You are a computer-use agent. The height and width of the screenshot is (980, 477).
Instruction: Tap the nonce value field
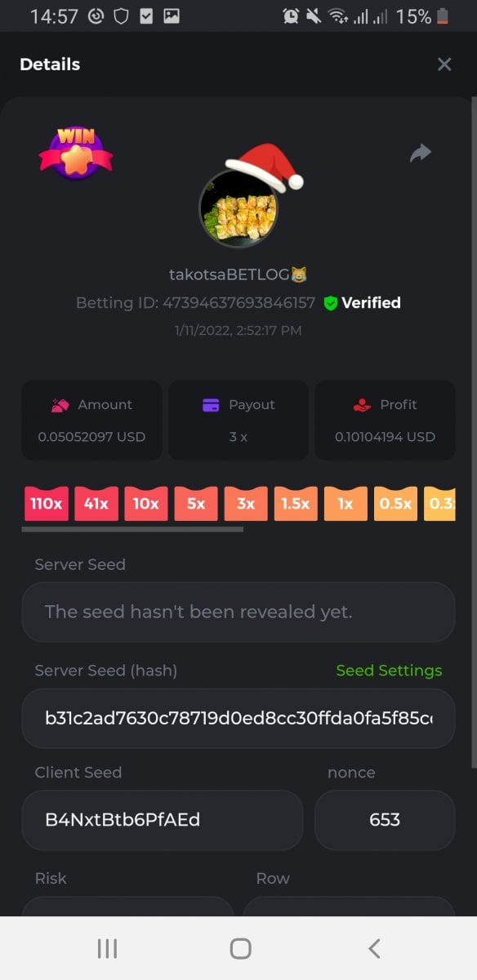(x=385, y=820)
